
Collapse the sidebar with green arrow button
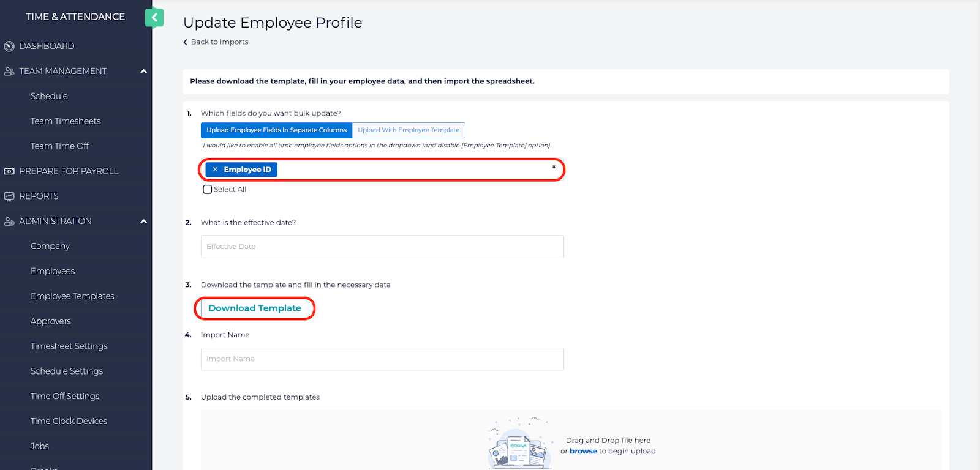pos(154,18)
